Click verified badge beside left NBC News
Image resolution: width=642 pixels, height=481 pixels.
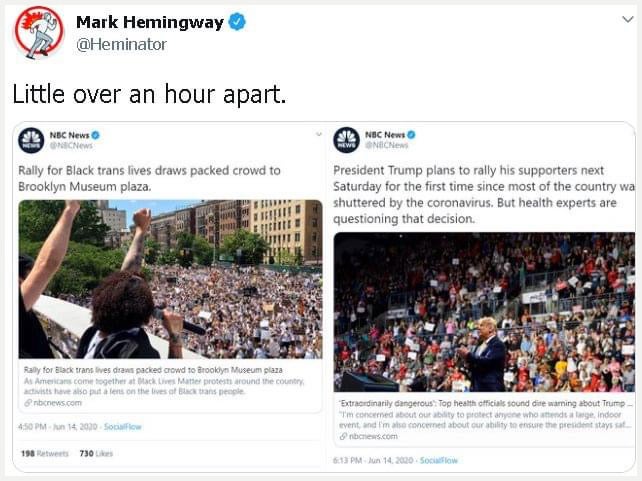[96, 135]
